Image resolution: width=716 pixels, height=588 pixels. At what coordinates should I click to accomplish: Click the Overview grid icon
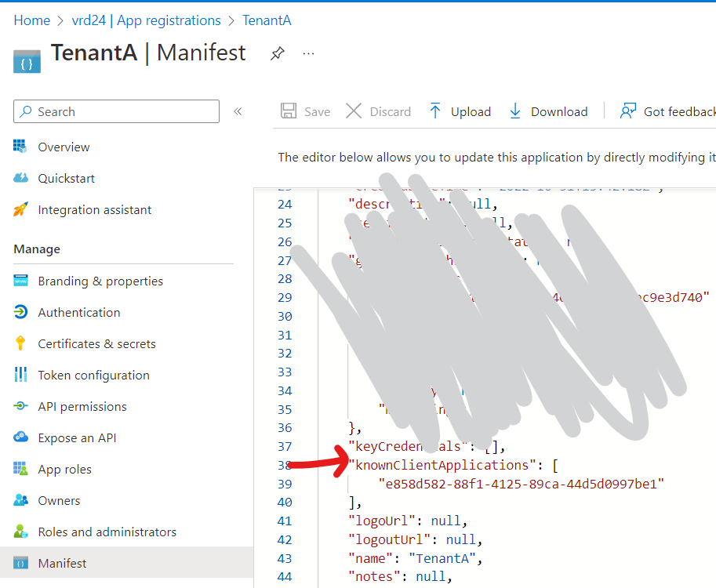[20, 147]
